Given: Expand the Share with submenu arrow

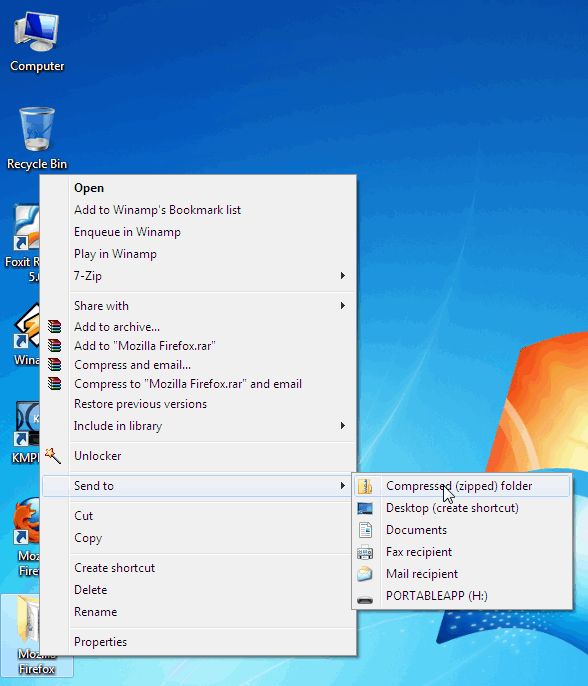Looking at the screenshot, I should (343, 305).
